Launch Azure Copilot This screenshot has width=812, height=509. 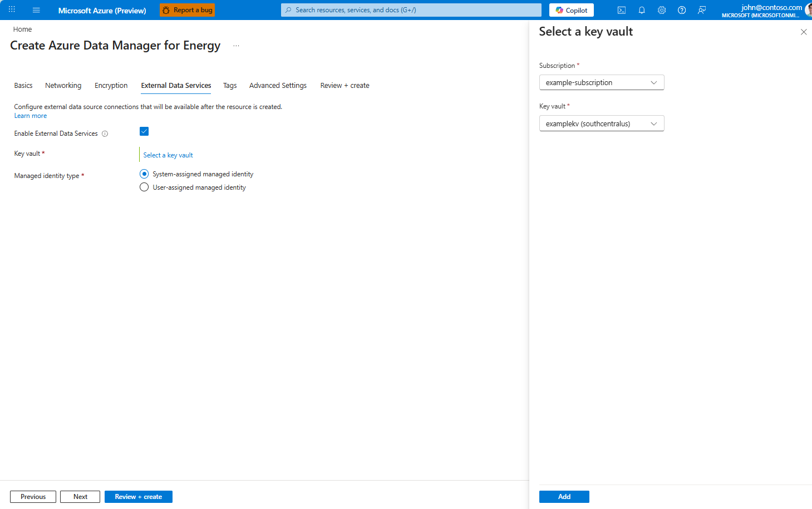571,9
